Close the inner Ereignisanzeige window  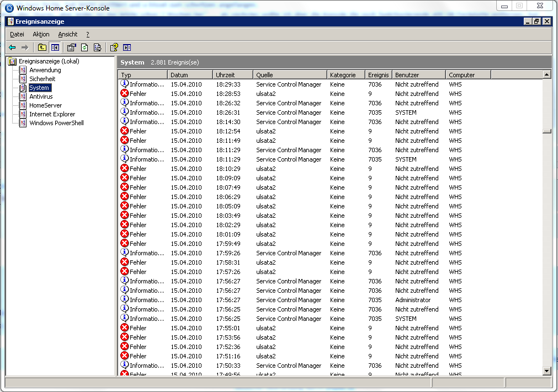(547, 22)
